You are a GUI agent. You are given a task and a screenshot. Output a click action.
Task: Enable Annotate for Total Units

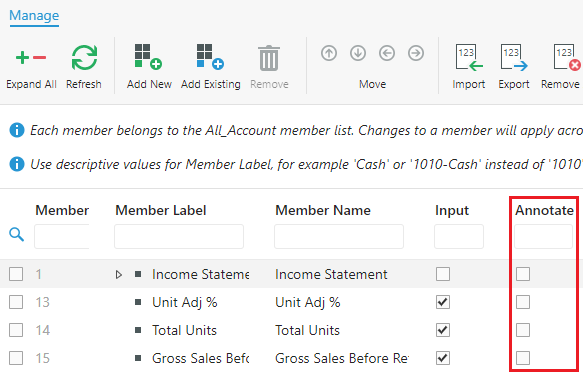click(523, 330)
